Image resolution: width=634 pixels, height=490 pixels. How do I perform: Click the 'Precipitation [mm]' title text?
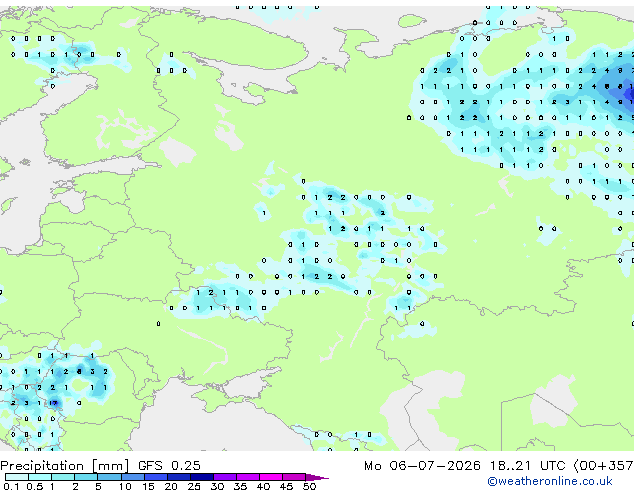(65, 466)
